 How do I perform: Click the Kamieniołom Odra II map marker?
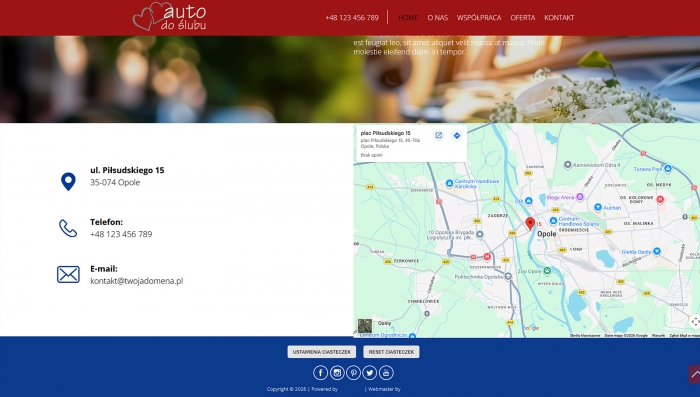[x=567, y=165]
